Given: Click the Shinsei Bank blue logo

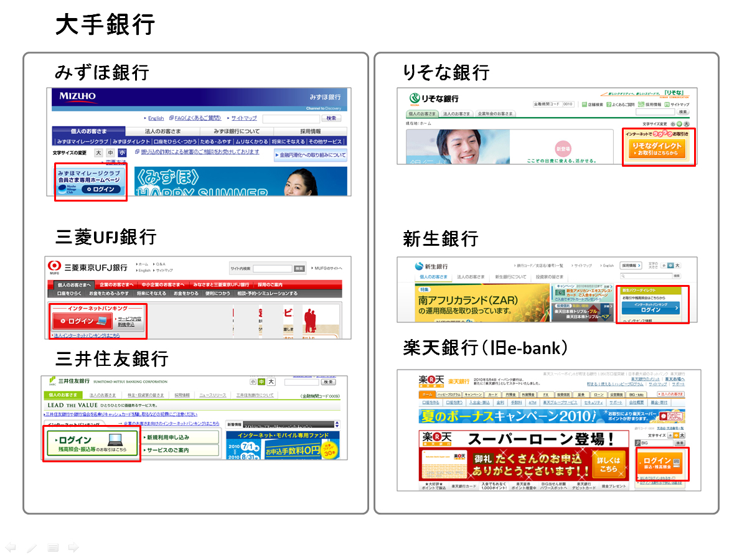Looking at the screenshot, I should 419,266.
